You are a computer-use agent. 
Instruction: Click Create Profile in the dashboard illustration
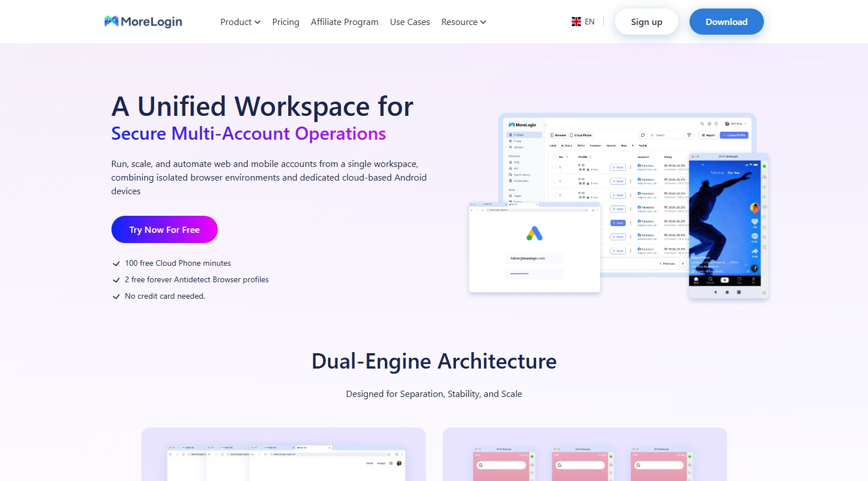pyautogui.click(x=734, y=135)
